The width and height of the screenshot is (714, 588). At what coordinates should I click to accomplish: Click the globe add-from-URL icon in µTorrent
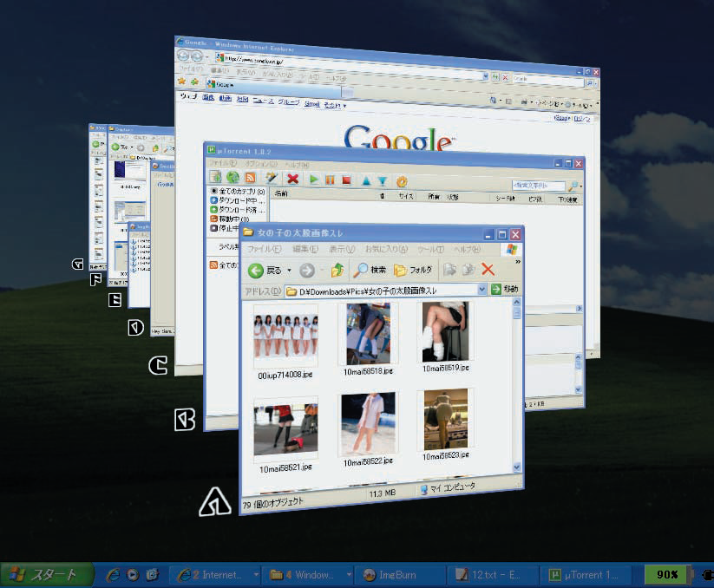click(x=233, y=177)
